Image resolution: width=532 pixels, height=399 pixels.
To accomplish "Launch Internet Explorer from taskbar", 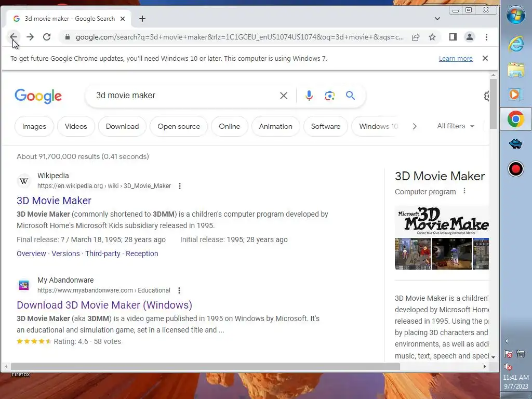I will tap(516, 44).
